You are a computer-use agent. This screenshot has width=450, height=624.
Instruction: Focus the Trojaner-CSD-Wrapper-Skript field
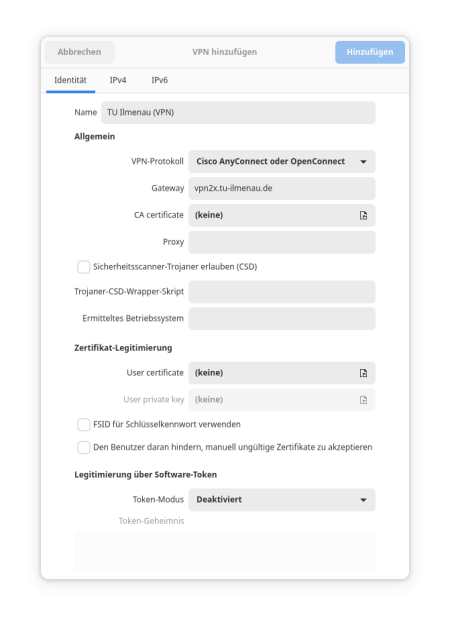pos(282,292)
